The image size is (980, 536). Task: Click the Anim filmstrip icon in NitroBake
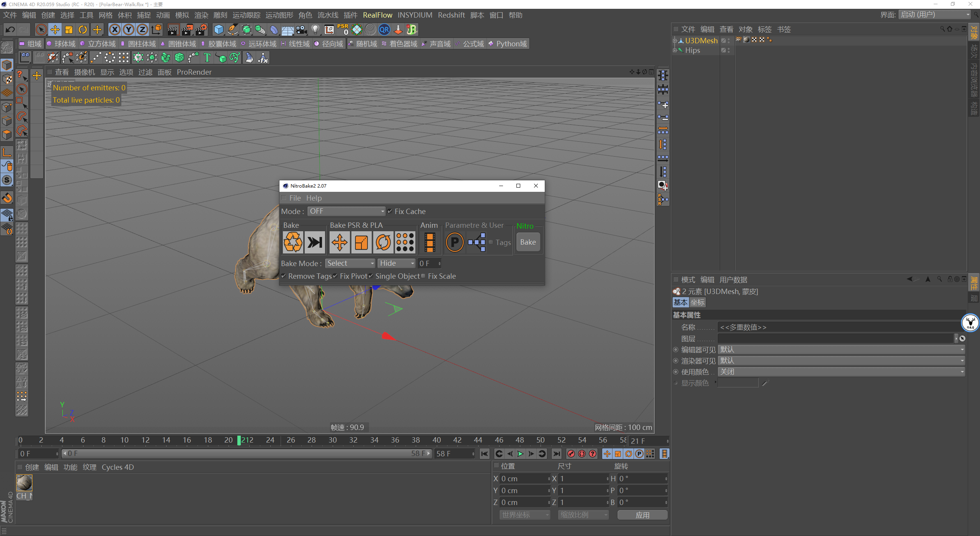point(430,242)
